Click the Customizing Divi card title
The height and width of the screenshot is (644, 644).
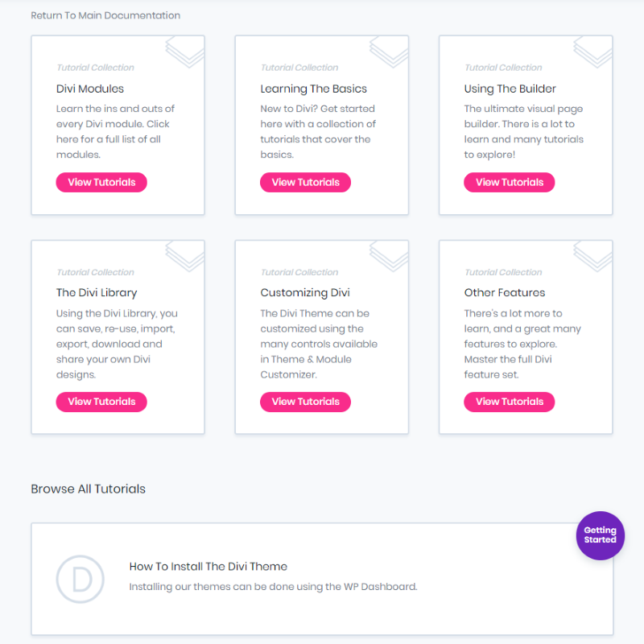305,293
